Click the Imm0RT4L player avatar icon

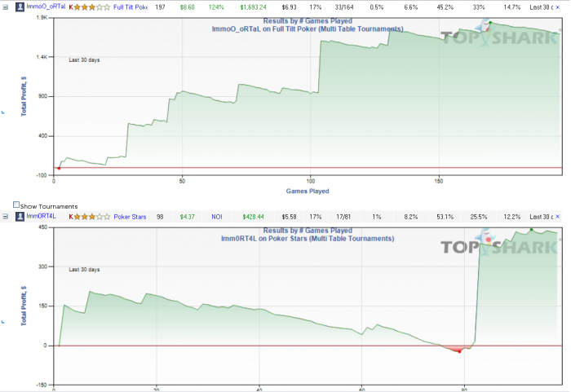point(20,217)
